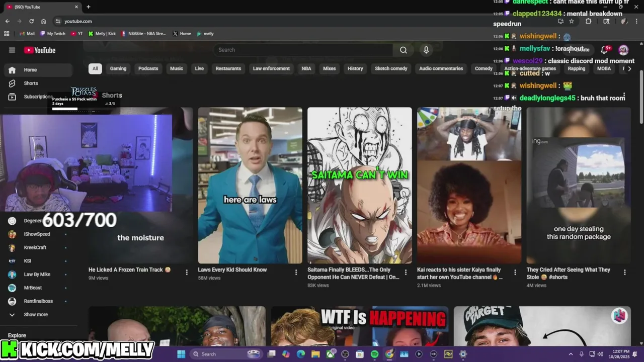Open File Explorer from the taskbar
644x362 pixels.
click(315, 354)
